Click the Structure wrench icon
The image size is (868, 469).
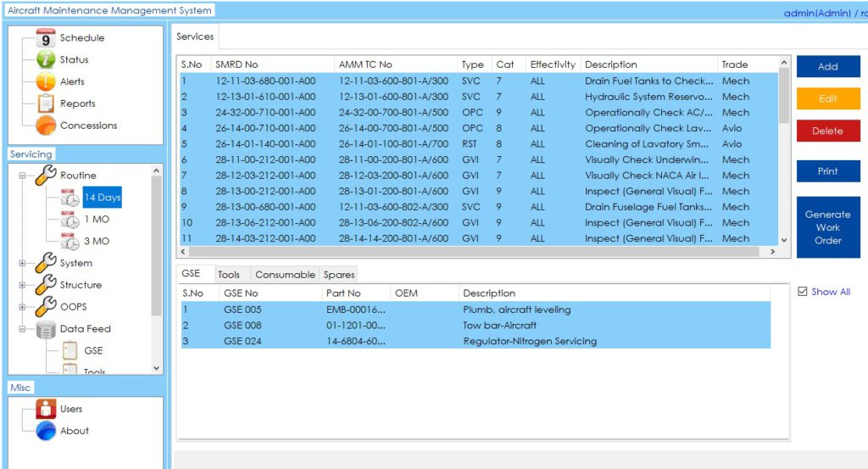click(46, 285)
